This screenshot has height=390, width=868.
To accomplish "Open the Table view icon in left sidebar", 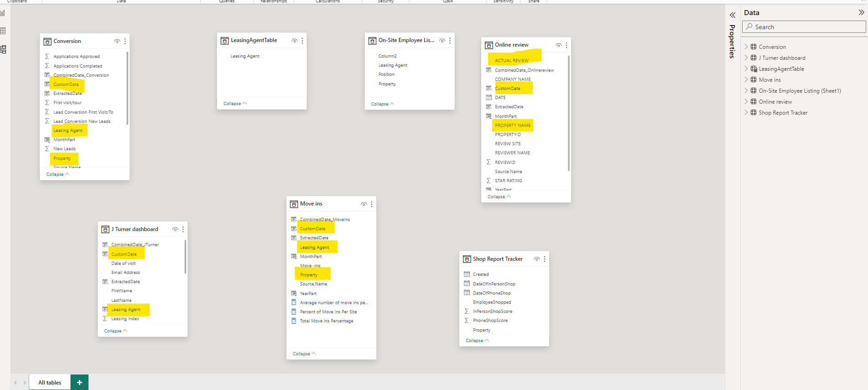I will [x=3, y=31].
